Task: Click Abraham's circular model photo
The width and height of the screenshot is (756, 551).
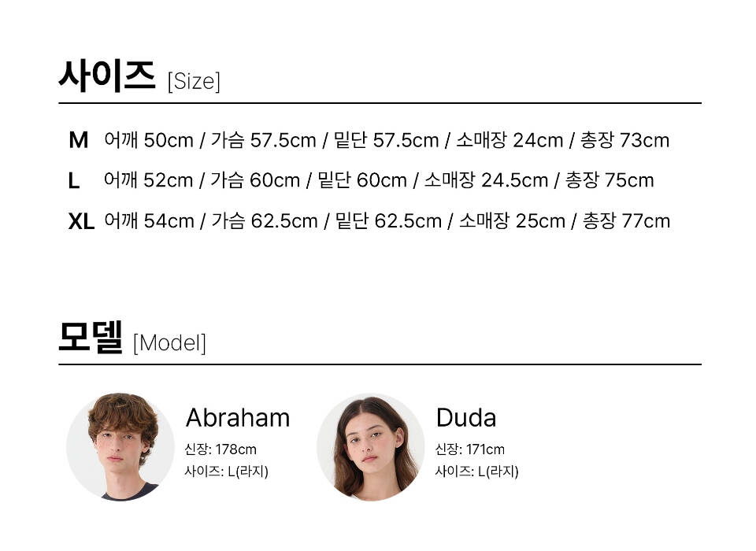Action: pos(120,446)
